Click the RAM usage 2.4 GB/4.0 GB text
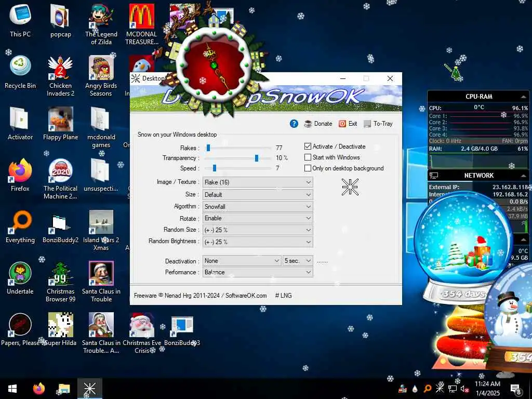532x399 pixels. 479,149
